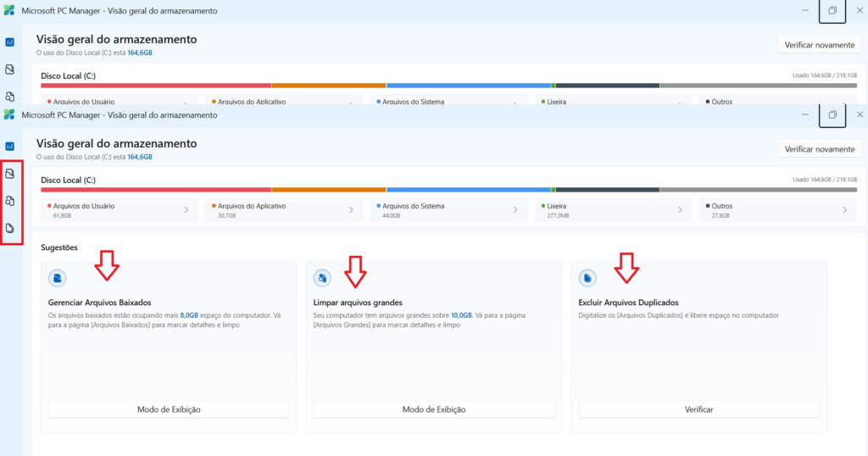Click storage overview icon in upper window sidebar
The height and width of the screenshot is (456, 868).
click(10, 42)
